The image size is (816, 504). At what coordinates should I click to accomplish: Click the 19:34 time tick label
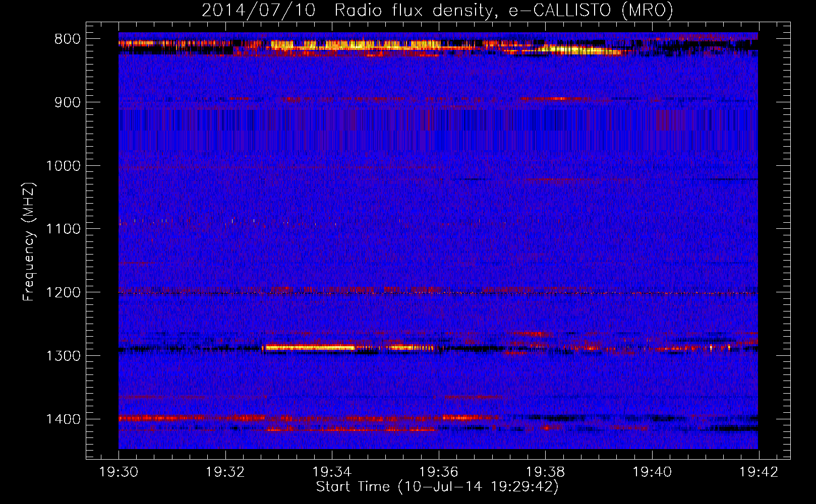[x=332, y=472]
